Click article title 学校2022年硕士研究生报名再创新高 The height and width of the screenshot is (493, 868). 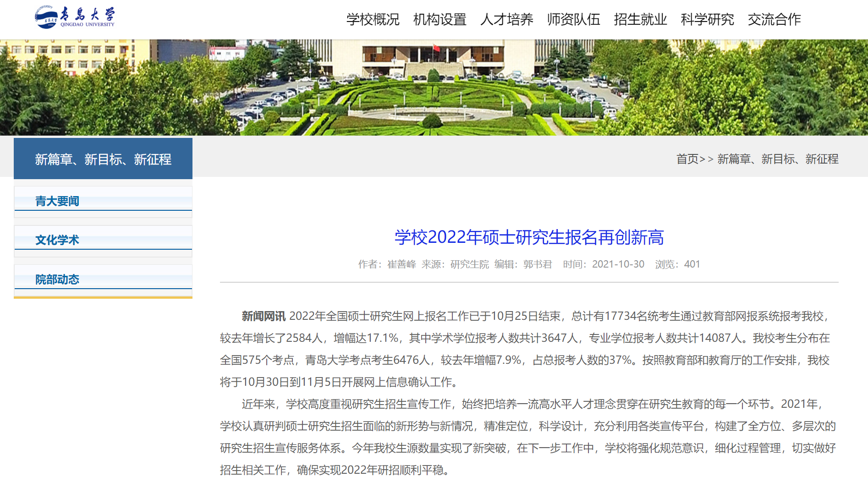click(x=529, y=237)
